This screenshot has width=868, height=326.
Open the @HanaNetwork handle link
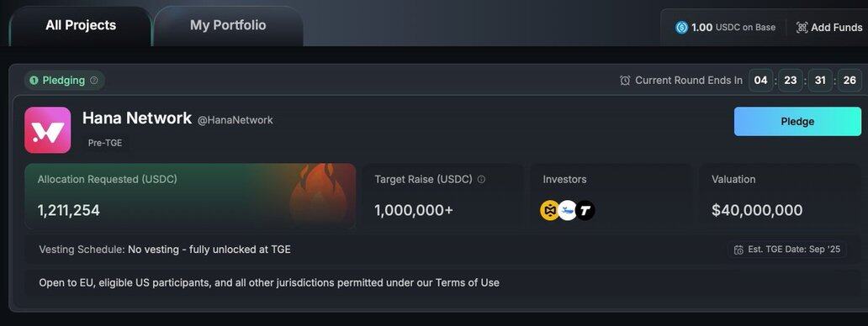pos(236,120)
